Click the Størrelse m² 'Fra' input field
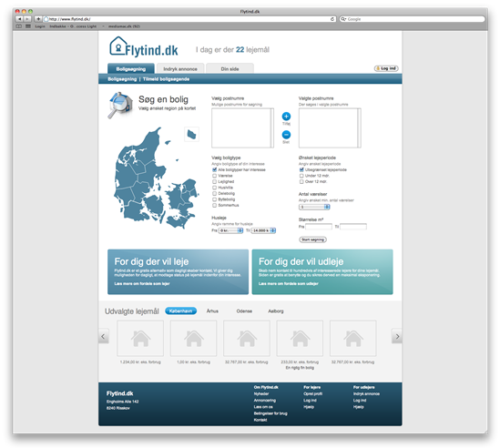 319,227
